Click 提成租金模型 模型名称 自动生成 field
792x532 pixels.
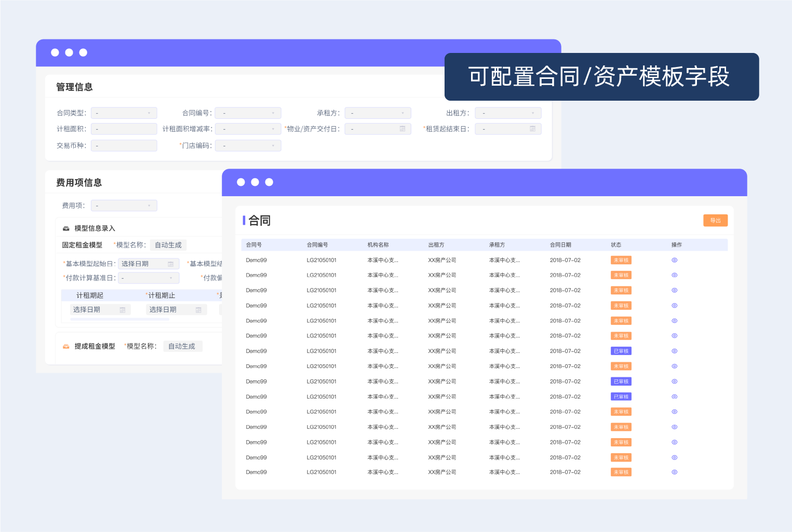[x=183, y=346]
